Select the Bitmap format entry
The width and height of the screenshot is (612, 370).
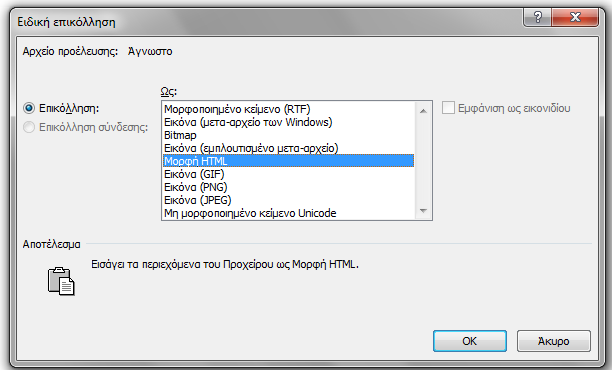pyautogui.click(x=288, y=135)
